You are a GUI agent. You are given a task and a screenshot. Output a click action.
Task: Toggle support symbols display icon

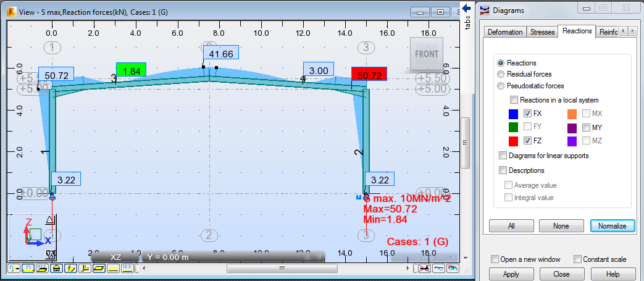tap(56, 268)
